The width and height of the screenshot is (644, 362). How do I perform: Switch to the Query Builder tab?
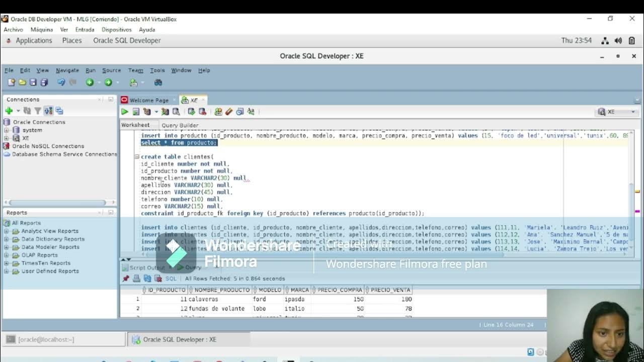click(x=180, y=125)
